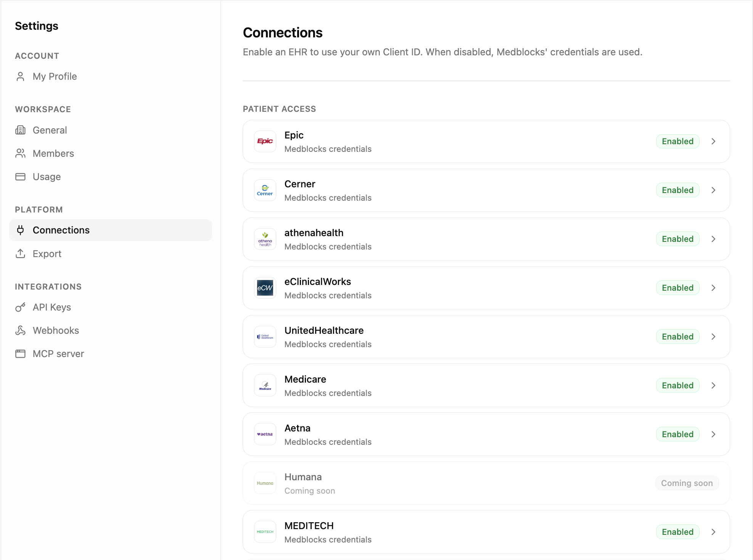Click the Webhooks icon in sidebar

(20, 330)
